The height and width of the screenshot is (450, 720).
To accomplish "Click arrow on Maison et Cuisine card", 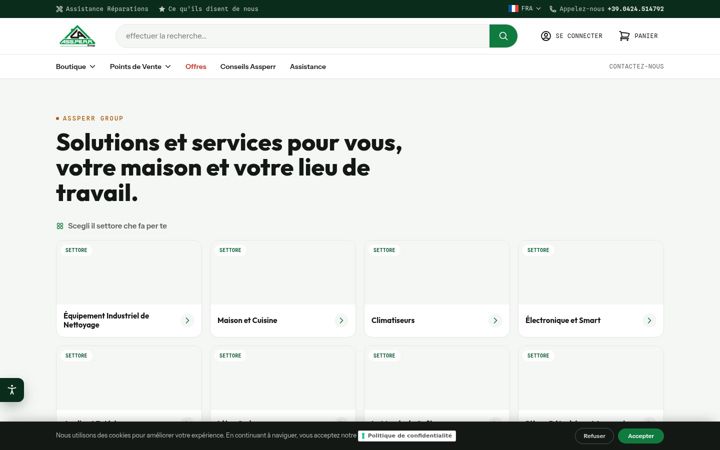I will [x=341, y=320].
